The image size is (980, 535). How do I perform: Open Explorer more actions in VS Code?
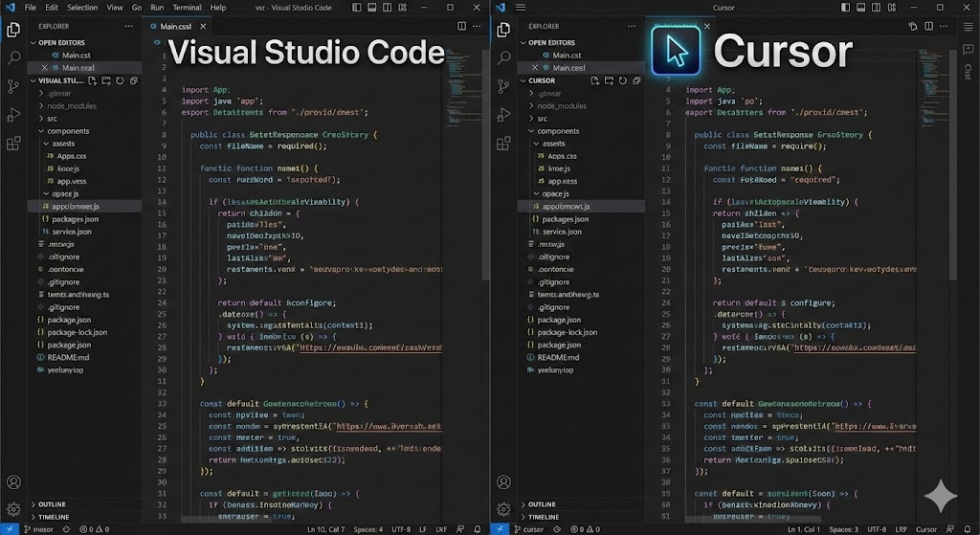(129, 26)
